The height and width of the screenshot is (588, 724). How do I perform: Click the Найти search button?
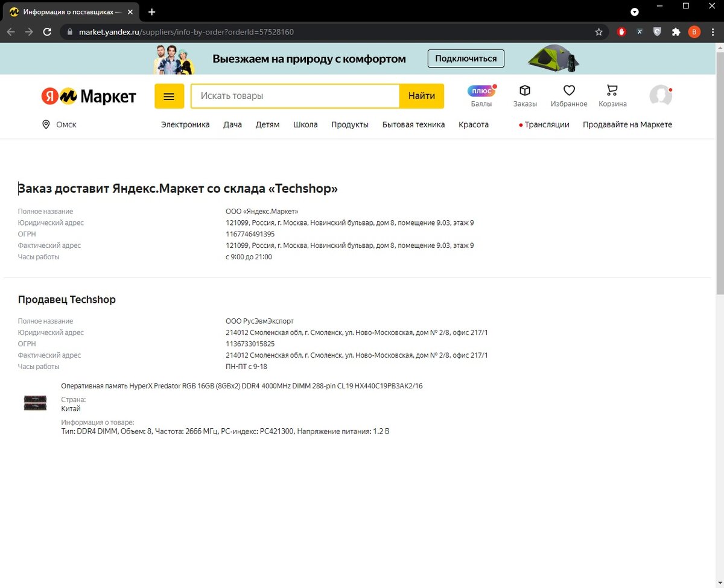422,96
